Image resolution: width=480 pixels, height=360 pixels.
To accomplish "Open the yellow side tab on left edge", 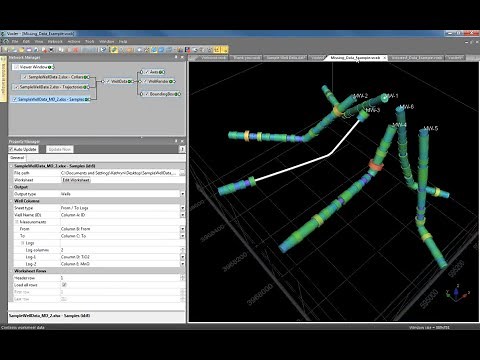I will pos(4,79).
